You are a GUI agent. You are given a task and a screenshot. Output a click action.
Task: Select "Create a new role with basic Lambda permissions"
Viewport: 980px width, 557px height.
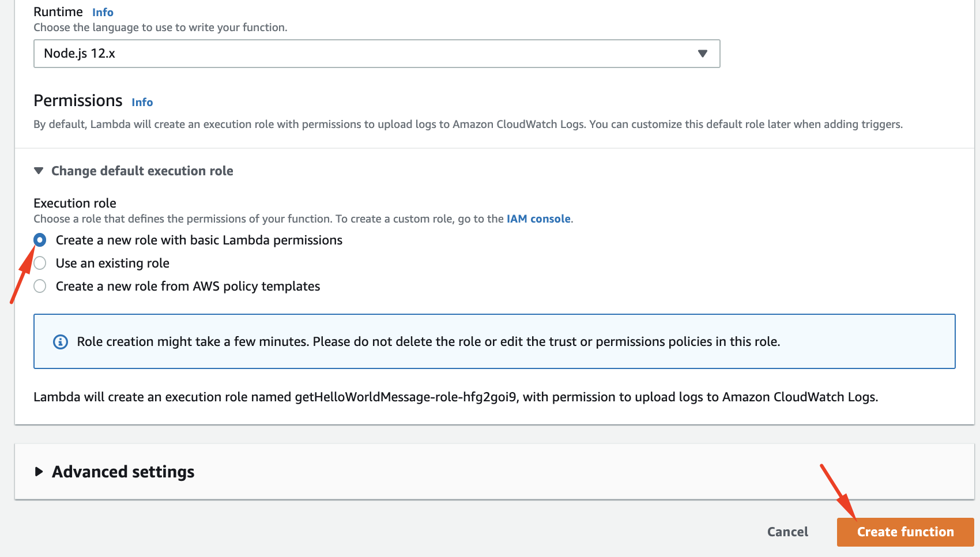click(39, 240)
